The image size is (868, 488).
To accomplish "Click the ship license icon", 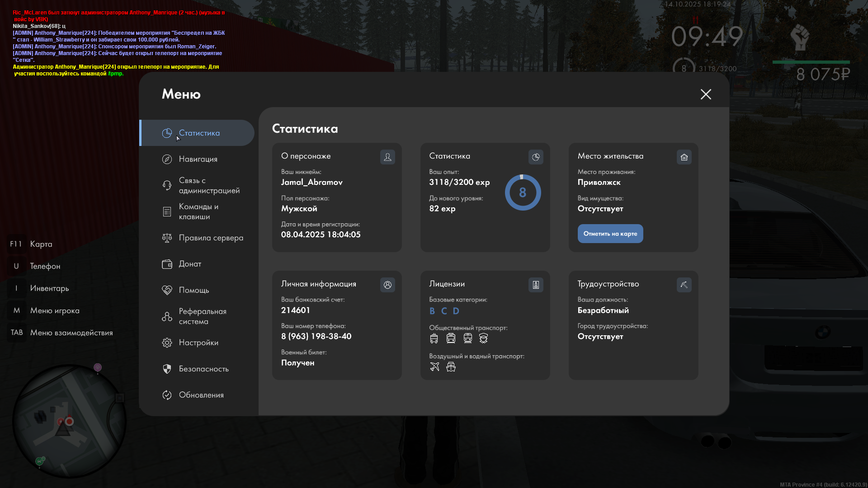I will pos(451,366).
